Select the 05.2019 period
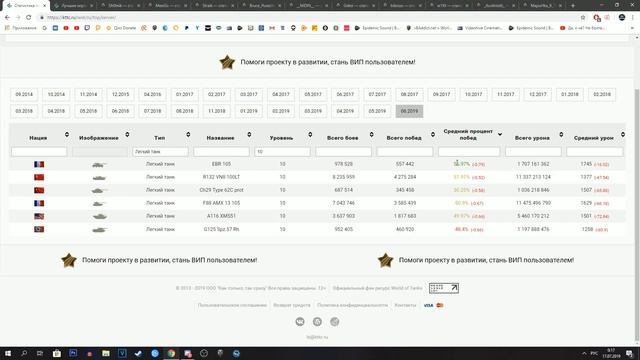640x360 pixels. tap(377, 111)
